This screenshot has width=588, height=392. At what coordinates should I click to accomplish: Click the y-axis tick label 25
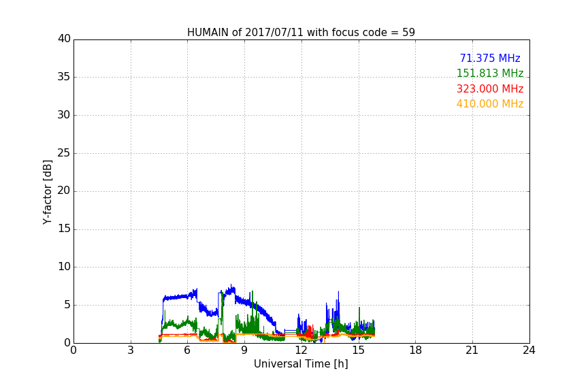pyautogui.click(x=64, y=152)
